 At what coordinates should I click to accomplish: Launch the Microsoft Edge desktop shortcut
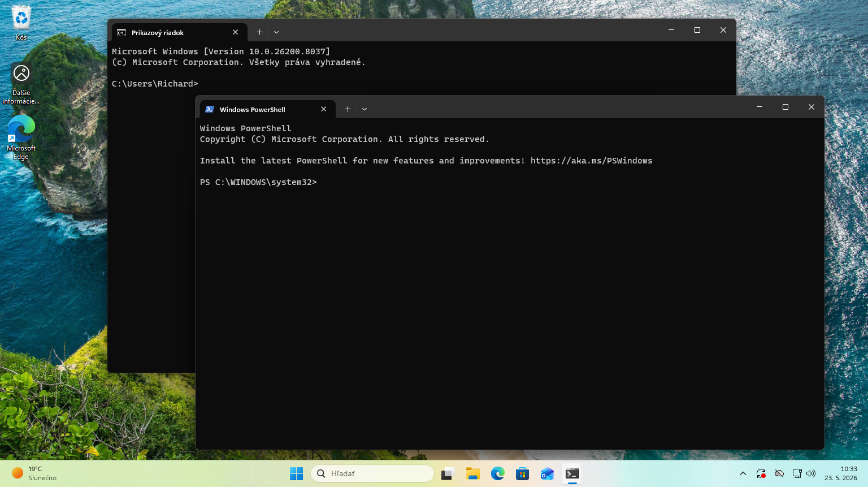(x=21, y=138)
